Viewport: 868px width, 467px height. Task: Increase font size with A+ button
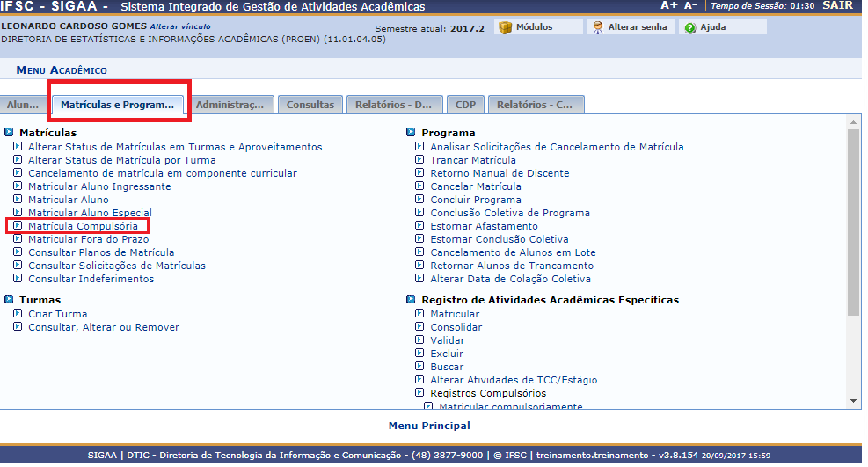[x=668, y=5]
